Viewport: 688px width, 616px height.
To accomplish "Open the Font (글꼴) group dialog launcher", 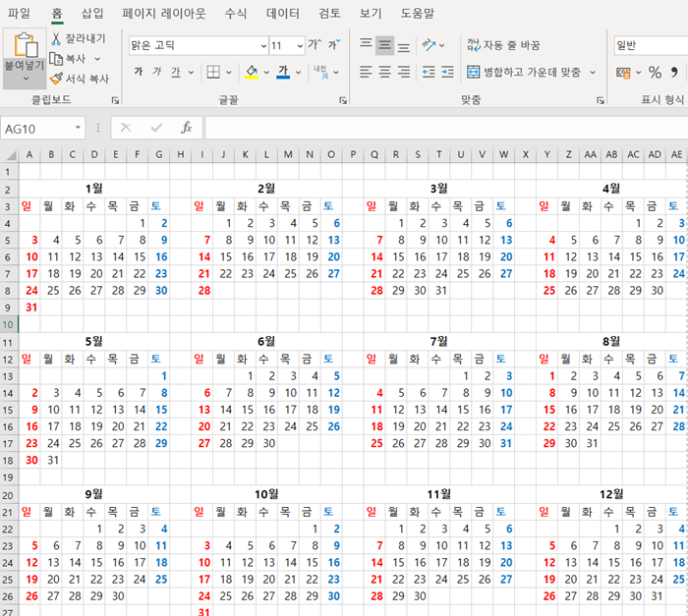I will click(x=343, y=101).
